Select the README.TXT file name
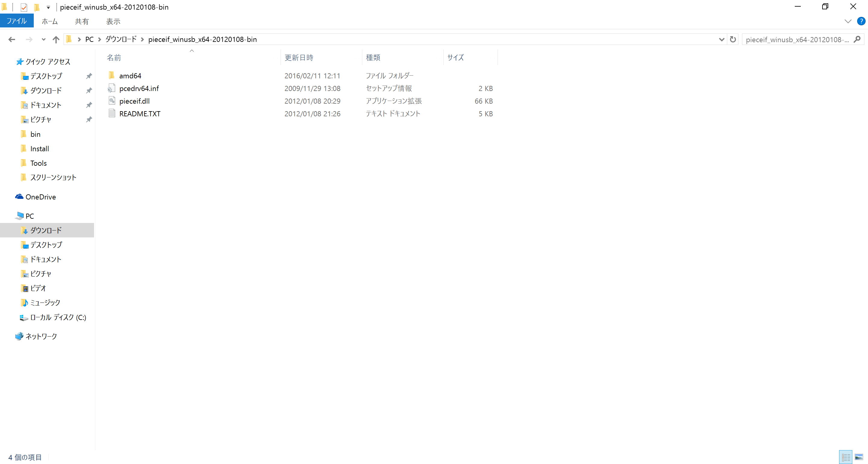868x464 pixels. point(140,114)
